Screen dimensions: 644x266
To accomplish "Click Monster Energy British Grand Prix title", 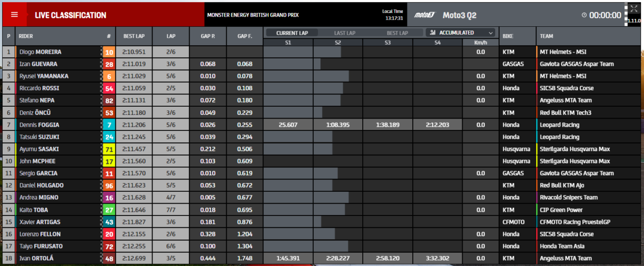I will (253, 15).
